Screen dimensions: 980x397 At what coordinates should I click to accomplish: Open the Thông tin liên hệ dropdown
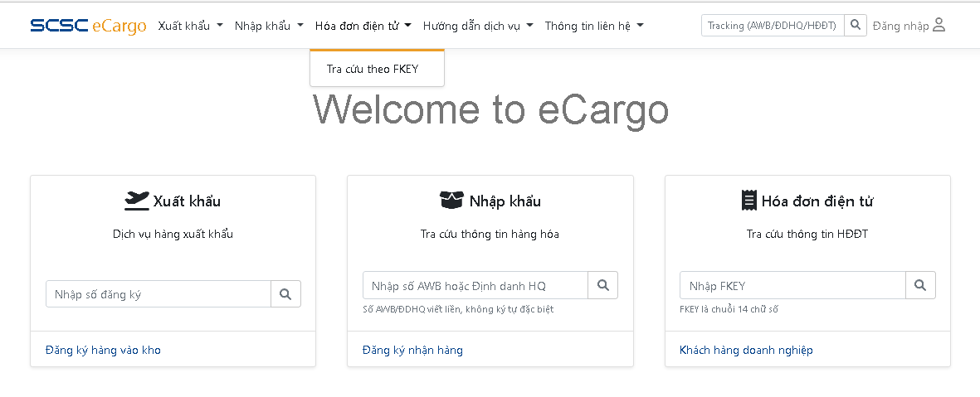click(x=594, y=26)
